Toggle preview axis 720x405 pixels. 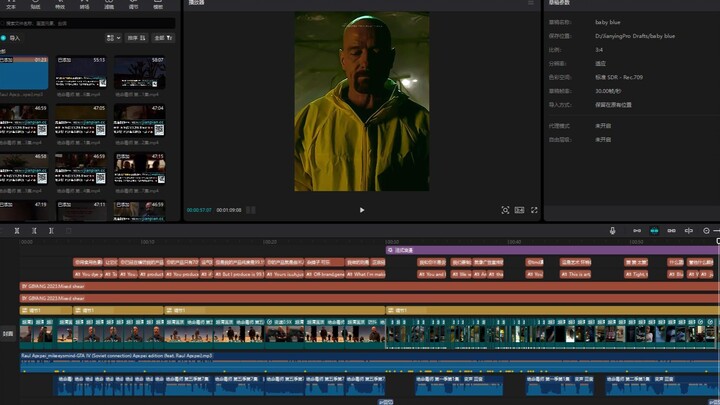pyautogui.click(x=689, y=231)
